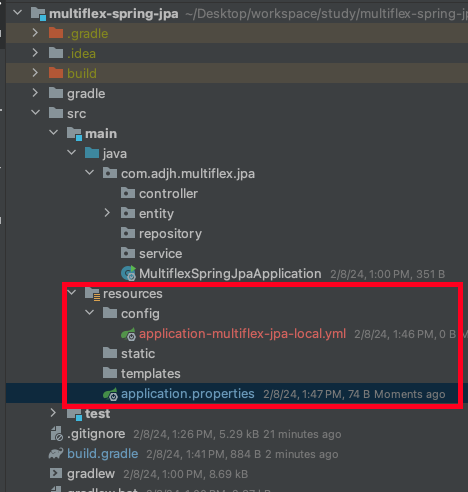Collapse the multiflex-spring-jpa project root chevron
The width and height of the screenshot is (468, 492).
click(x=17, y=13)
